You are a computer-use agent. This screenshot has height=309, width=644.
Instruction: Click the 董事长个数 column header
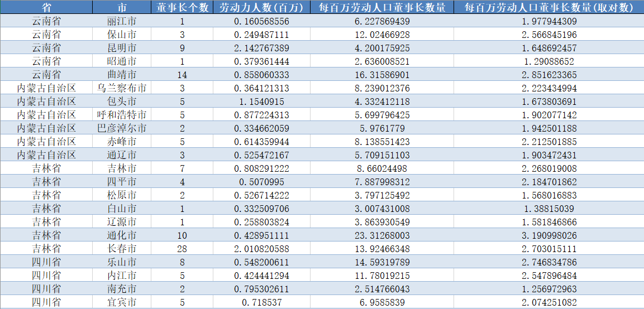pos(182,7)
